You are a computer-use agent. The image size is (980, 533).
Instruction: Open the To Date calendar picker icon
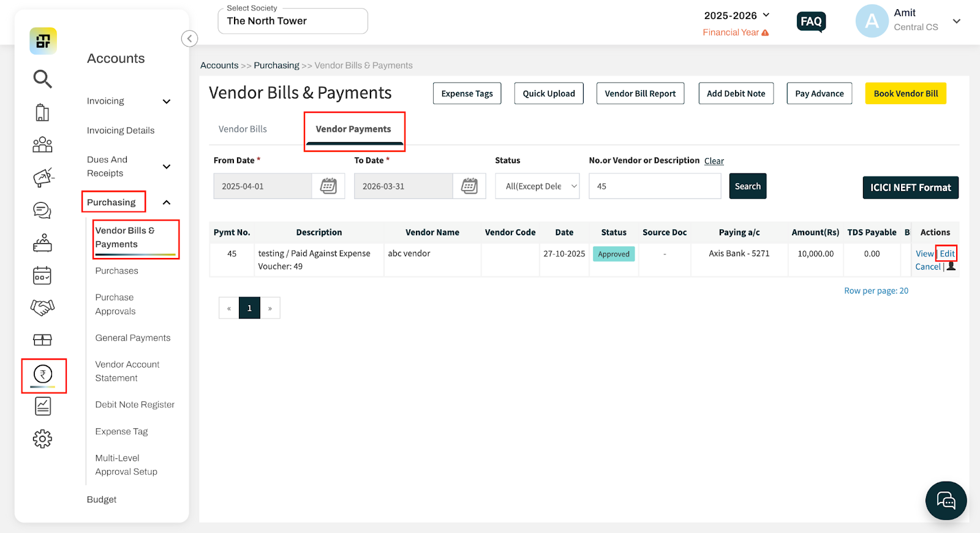(469, 186)
